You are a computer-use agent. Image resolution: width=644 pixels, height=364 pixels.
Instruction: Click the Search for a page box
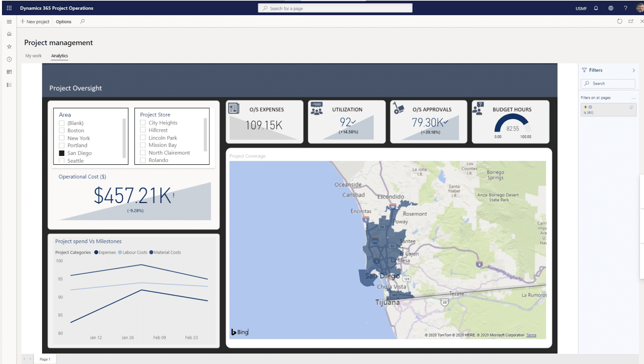(335, 8)
